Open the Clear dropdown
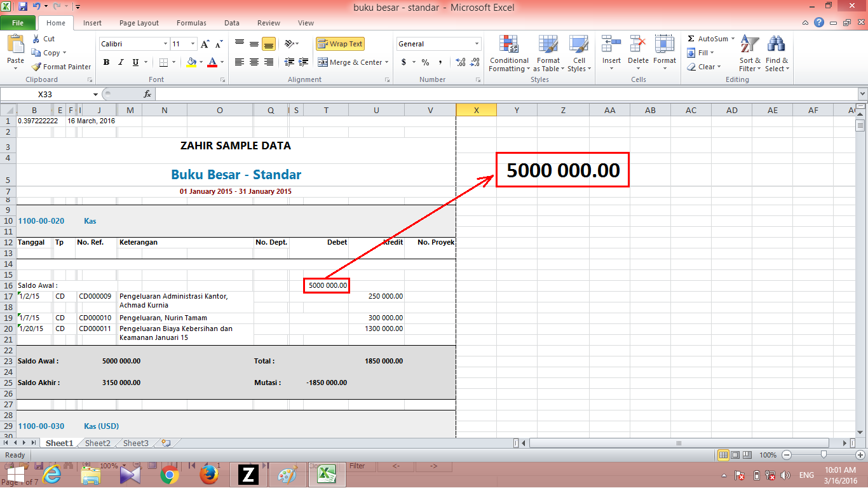 tap(704, 67)
